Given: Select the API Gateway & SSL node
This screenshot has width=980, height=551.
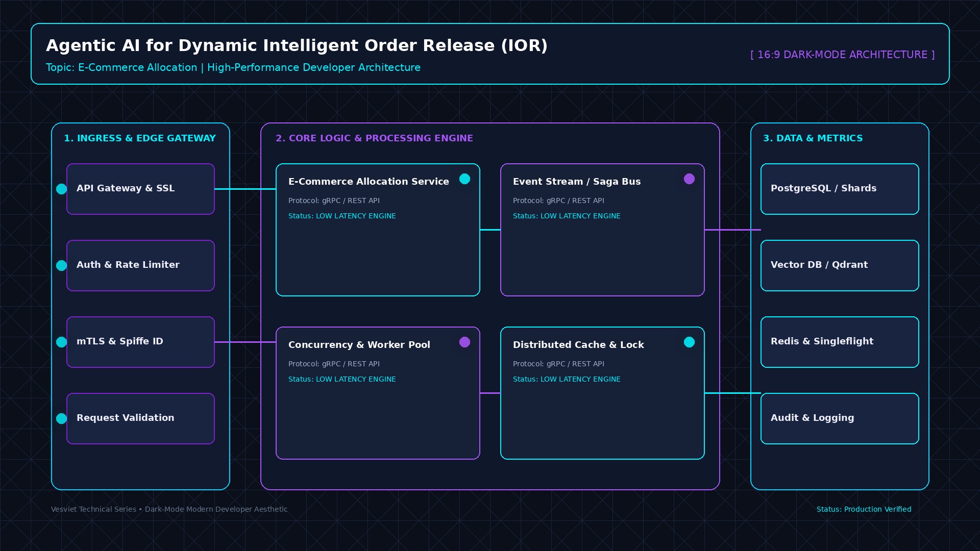Looking at the screenshot, I should tap(140, 189).
